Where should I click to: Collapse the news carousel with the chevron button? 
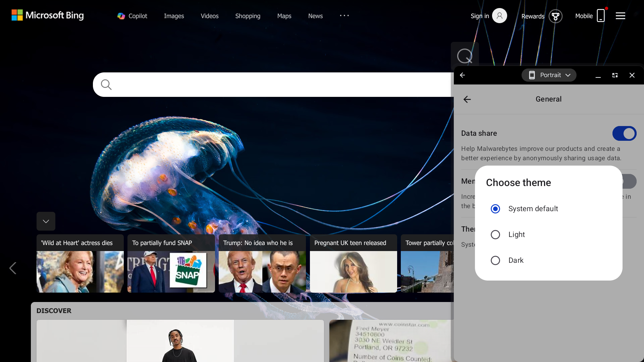[x=46, y=221]
